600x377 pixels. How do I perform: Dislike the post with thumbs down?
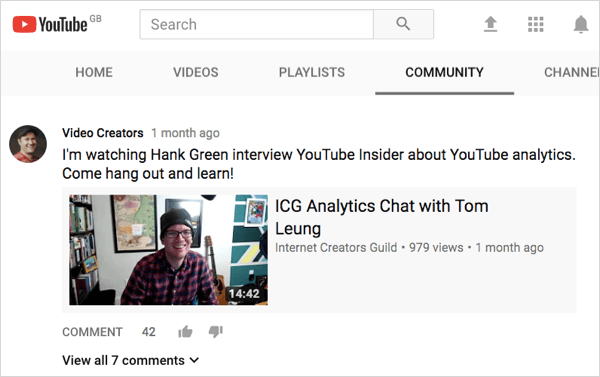coord(216,331)
